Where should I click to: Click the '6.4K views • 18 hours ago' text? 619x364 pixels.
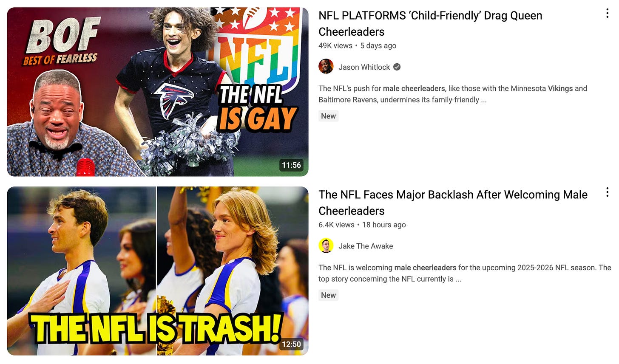click(x=362, y=225)
